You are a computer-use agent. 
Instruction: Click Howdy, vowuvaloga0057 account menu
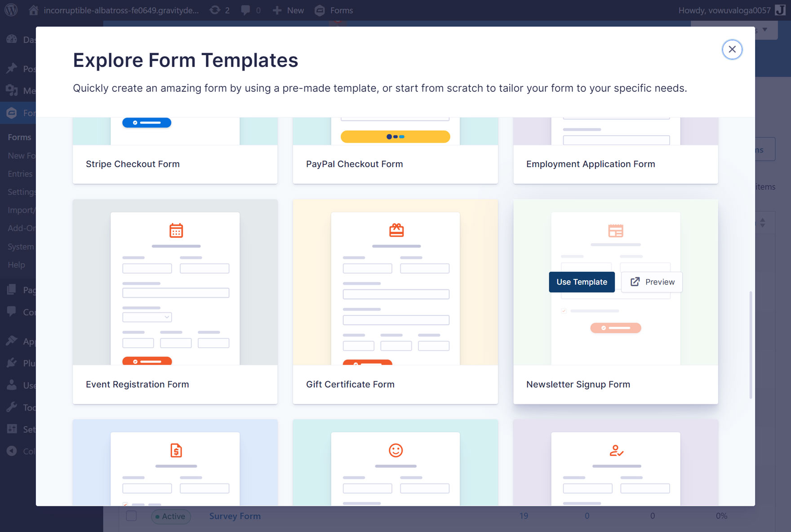tap(732, 10)
